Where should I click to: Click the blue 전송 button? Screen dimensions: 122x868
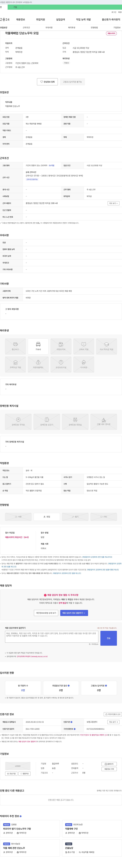point(109,638)
